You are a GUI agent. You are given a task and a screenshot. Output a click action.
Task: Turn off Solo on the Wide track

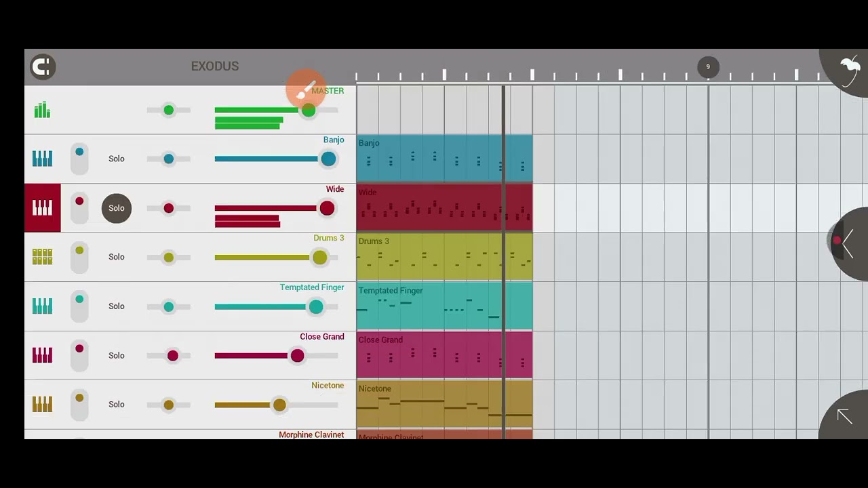click(117, 208)
